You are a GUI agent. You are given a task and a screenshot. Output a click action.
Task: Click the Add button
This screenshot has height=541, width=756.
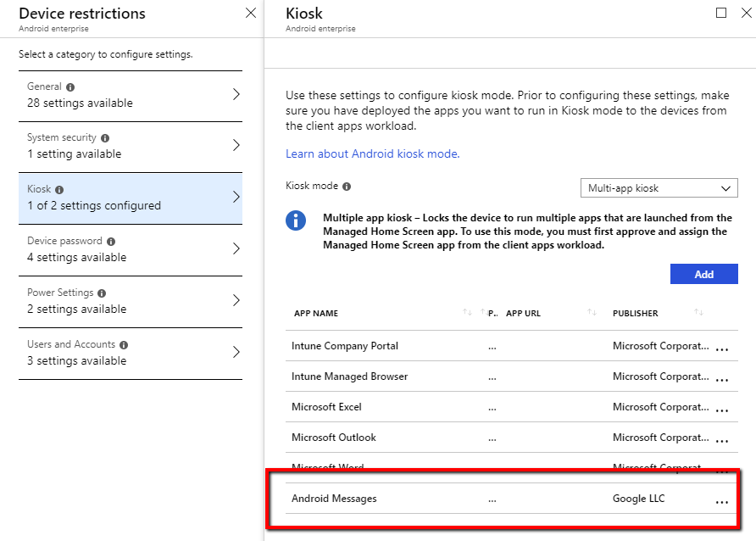coord(704,274)
